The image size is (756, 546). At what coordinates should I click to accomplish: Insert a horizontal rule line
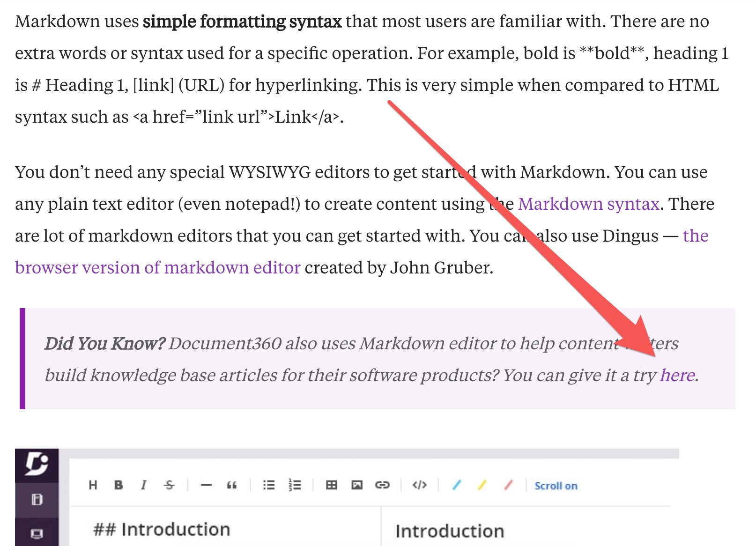[206, 485]
